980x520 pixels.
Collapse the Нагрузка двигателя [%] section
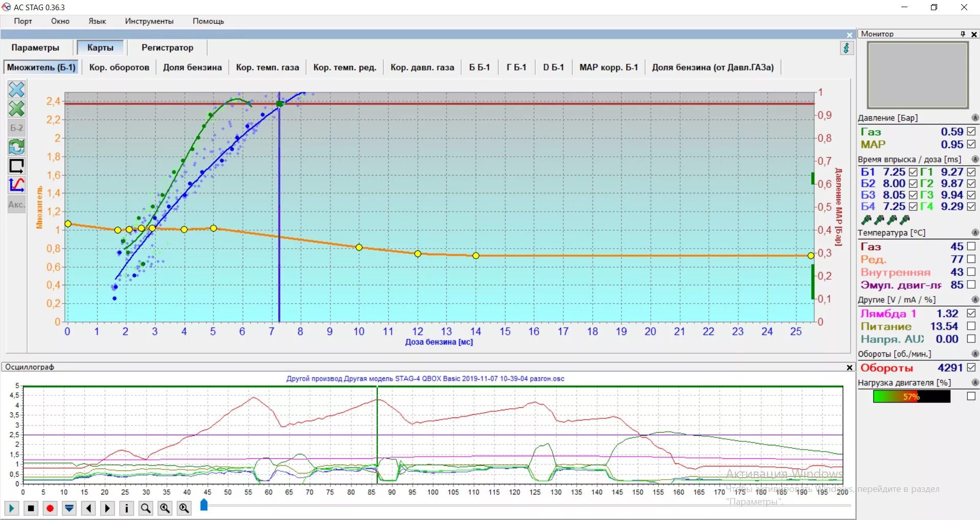975,382
